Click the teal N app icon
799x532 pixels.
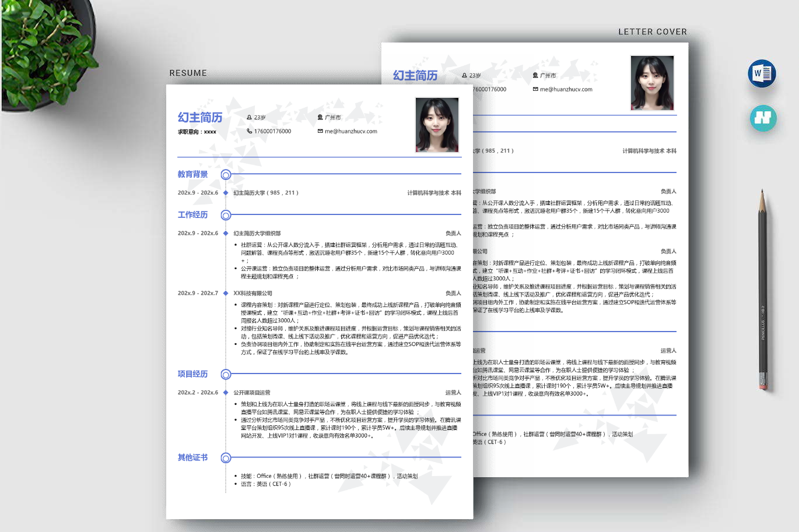point(763,118)
